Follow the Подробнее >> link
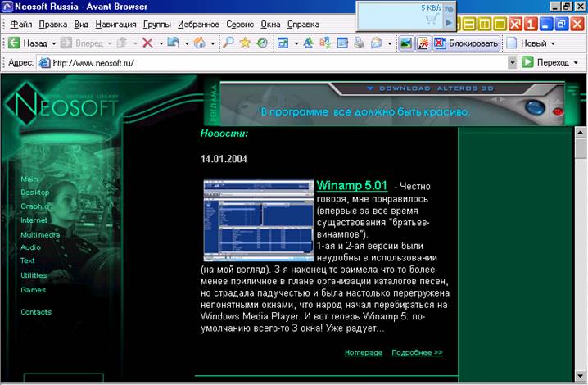 pos(417,352)
